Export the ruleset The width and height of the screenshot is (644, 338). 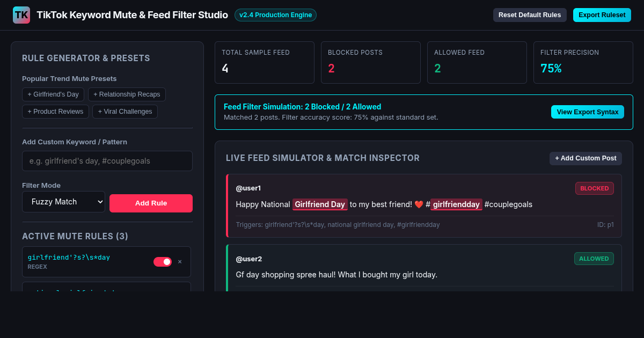pos(602,15)
